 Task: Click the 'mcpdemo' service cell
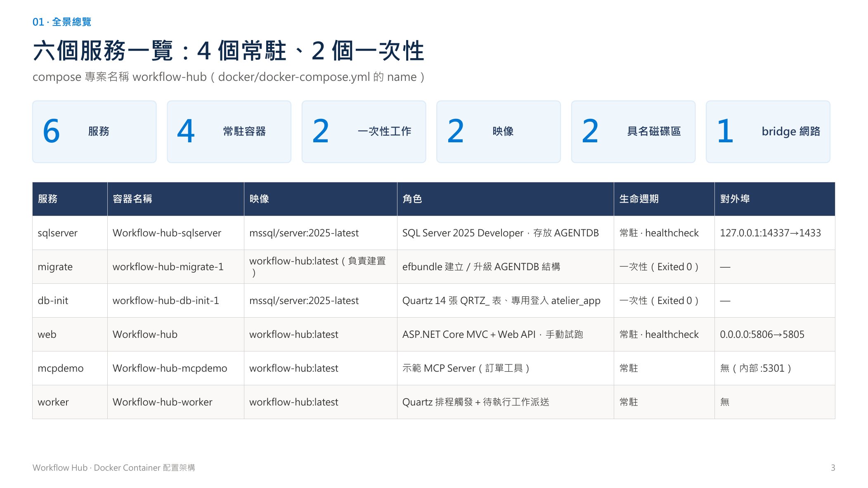point(70,368)
